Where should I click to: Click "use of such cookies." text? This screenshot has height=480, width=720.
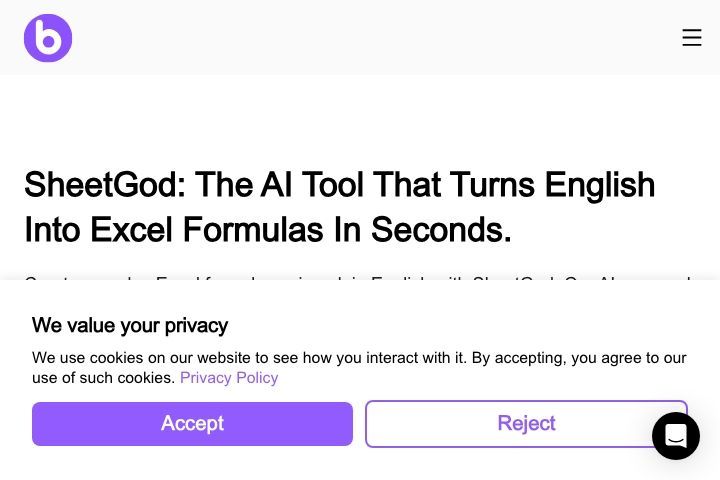(x=104, y=378)
